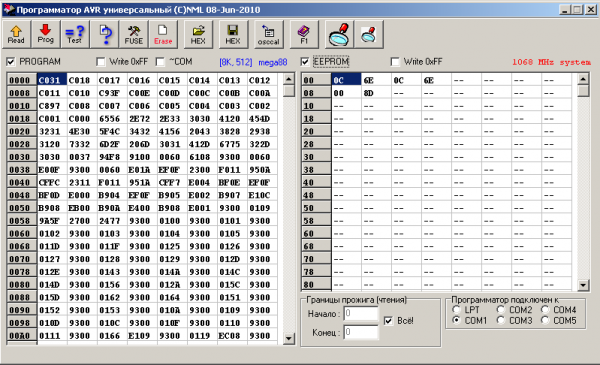Select EEPROM cell 8D in row 08
Screen dimensions: 600x365
coord(376,93)
